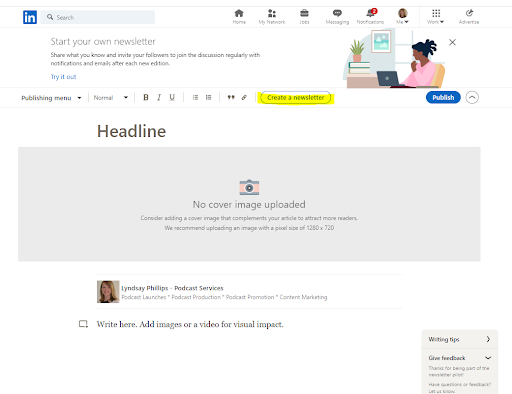Click the Headline title field
512x394 pixels.
131,131
